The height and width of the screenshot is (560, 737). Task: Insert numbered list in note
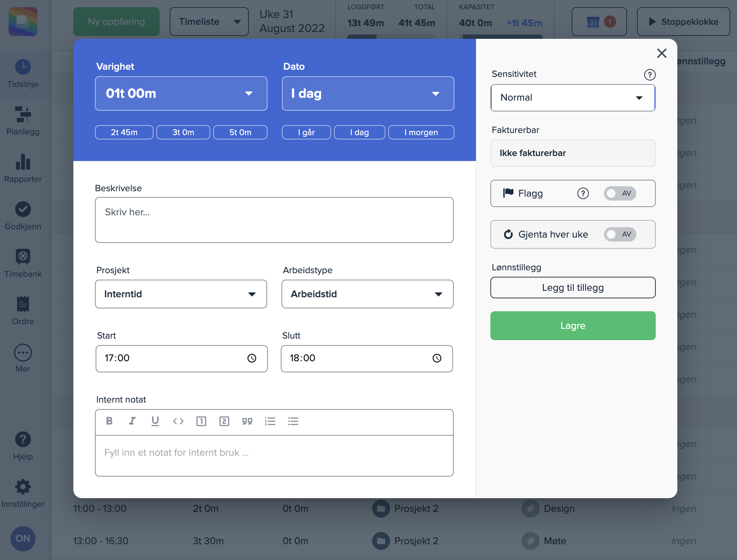pyautogui.click(x=270, y=421)
